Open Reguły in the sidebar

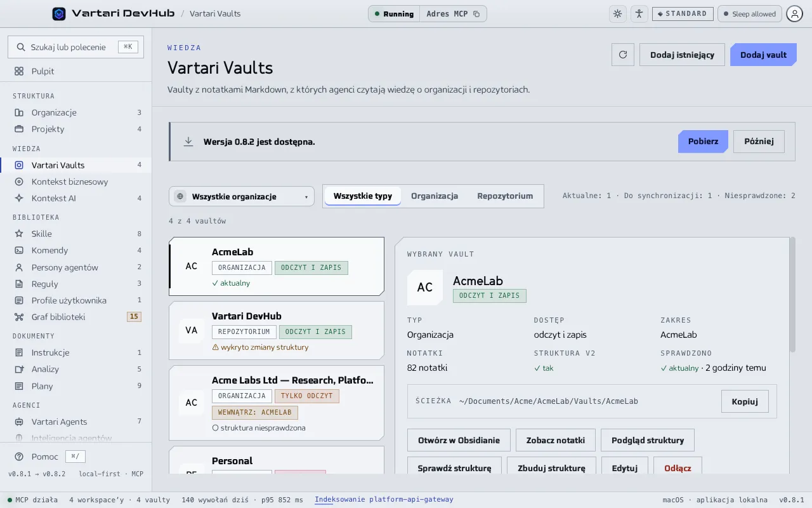point(76,284)
